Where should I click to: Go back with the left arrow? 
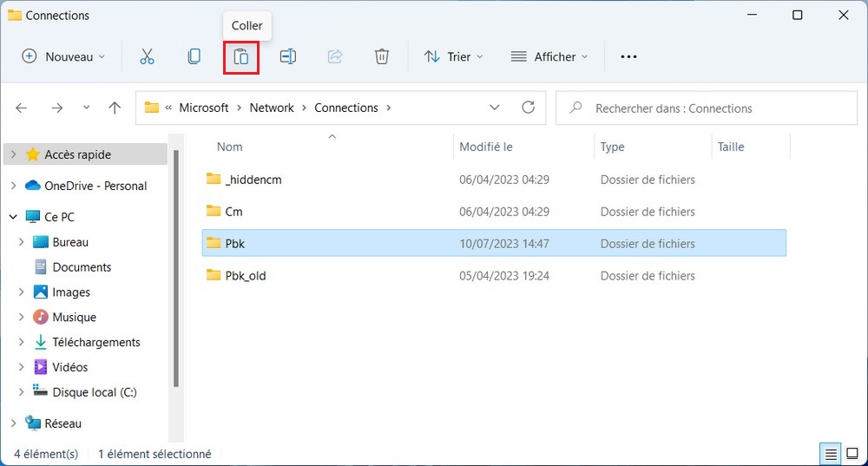click(x=22, y=108)
